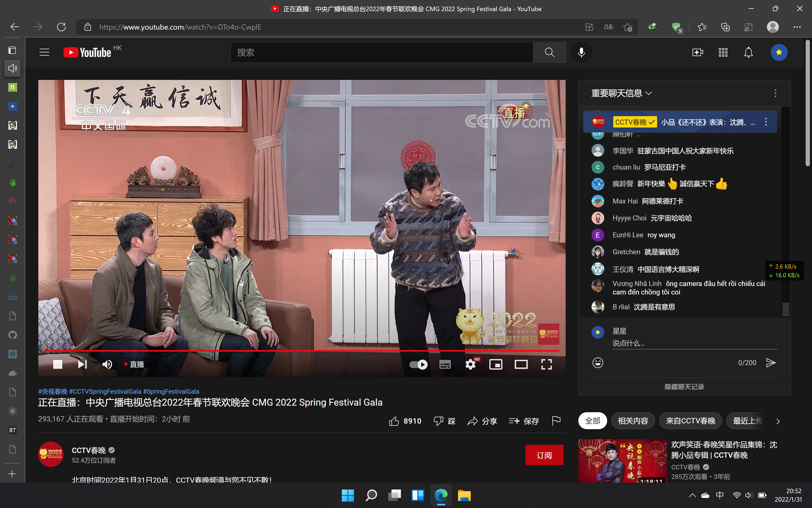
Task: Select the 相关内容 filter chip
Action: [x=633, y=421]
